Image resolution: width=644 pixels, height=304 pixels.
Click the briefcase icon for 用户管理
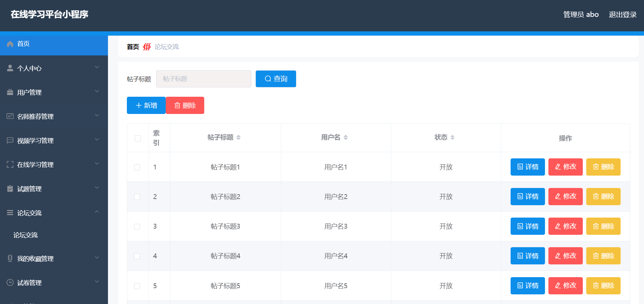tap(10, 92)
